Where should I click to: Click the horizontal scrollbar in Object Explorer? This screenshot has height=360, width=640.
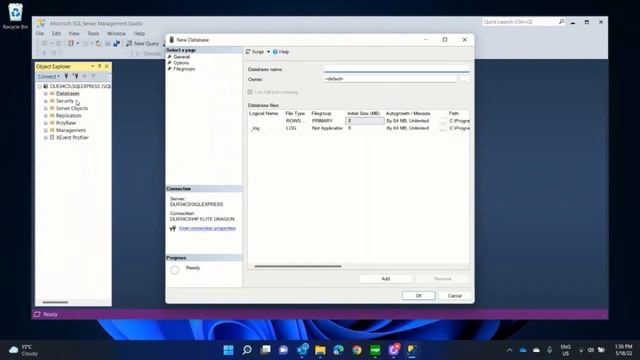tap(55, 302)
